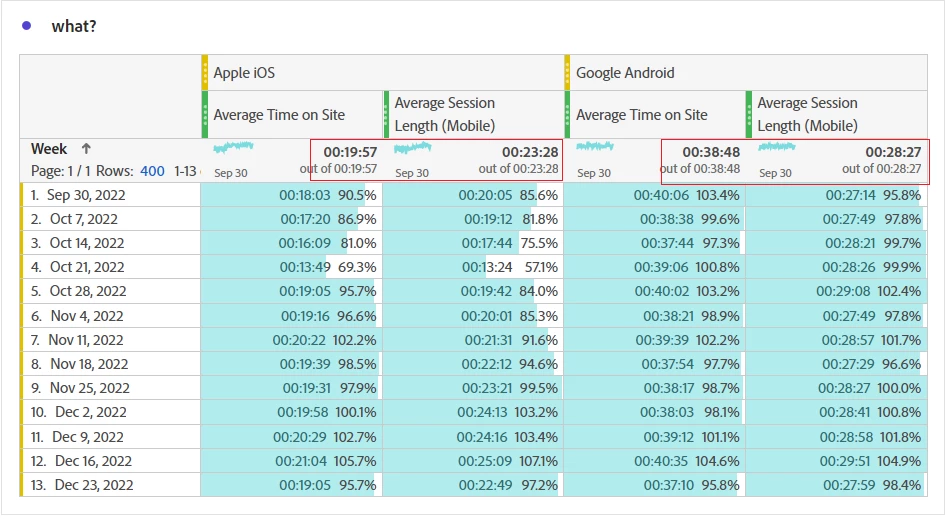The image size is (945, 519).
Task: Click Average Session Length (Mobile) header under Apple iOS
Action: 473,115
